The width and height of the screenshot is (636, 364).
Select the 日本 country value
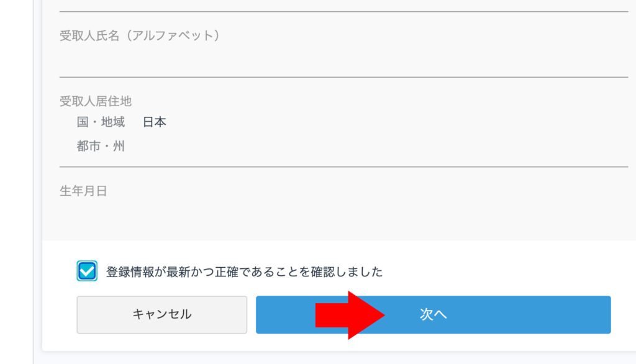155,122
